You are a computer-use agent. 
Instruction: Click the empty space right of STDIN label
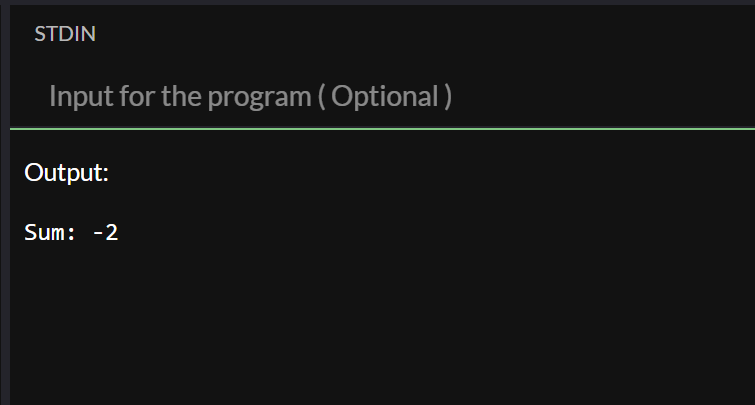(x=424, y=34)
